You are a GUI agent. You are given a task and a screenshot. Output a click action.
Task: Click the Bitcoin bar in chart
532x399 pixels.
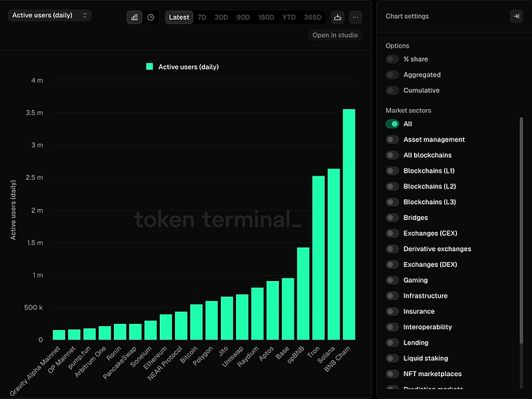196,322
